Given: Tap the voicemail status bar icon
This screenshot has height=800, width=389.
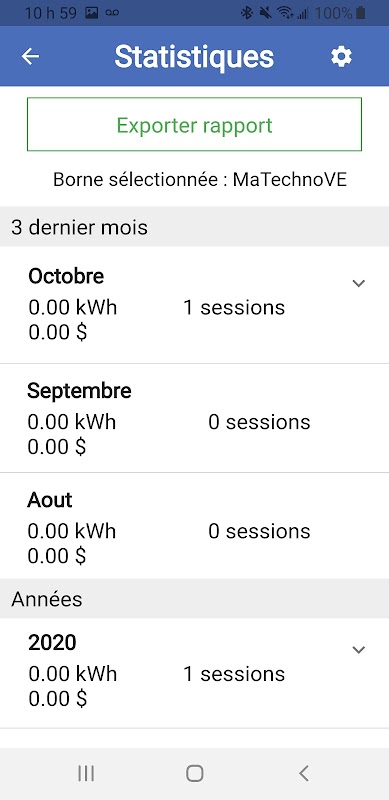Looking at the screenshot, I should click(x=112, y=13).
